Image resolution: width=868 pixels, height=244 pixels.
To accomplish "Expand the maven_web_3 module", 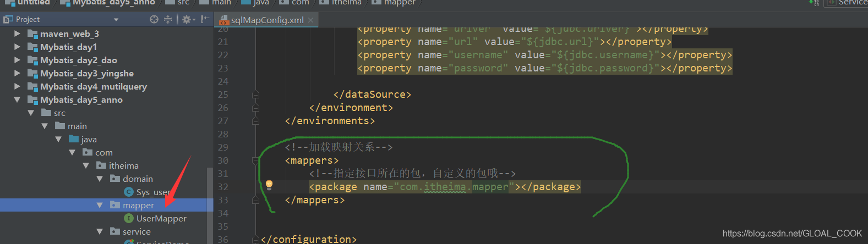I will tap(17, 34).
